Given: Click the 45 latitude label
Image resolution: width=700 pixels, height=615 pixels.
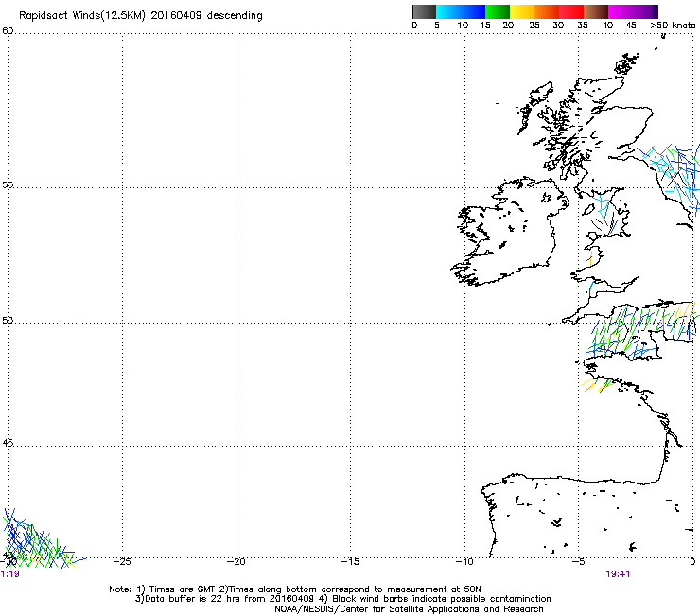Looking at the screenshot, I should (x=8, y=443).
